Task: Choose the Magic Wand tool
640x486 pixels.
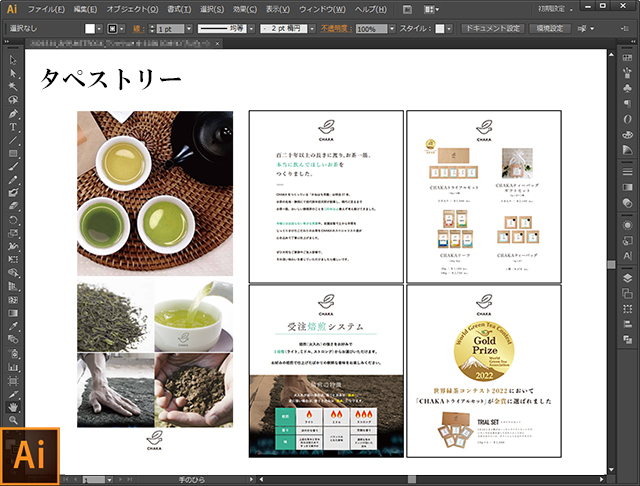Action: 13,86
